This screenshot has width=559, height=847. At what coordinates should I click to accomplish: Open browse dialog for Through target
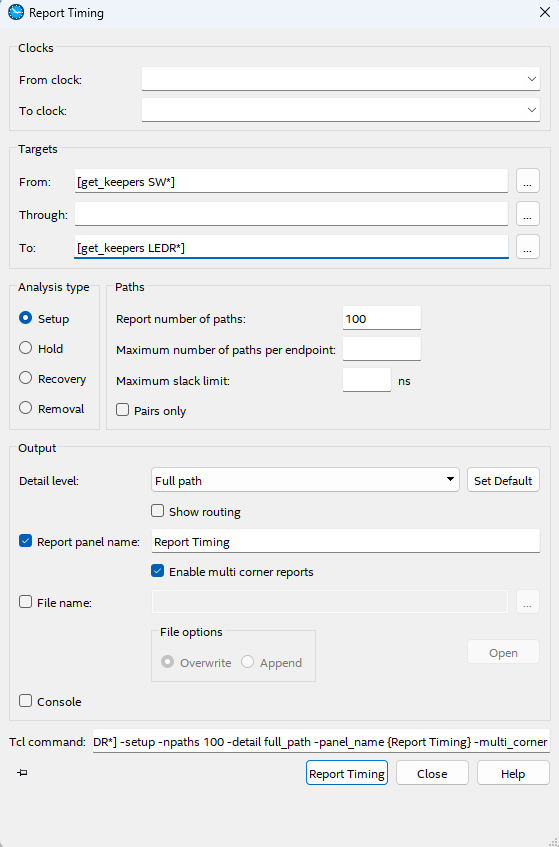pyautogui.click(x=528, y=214)
